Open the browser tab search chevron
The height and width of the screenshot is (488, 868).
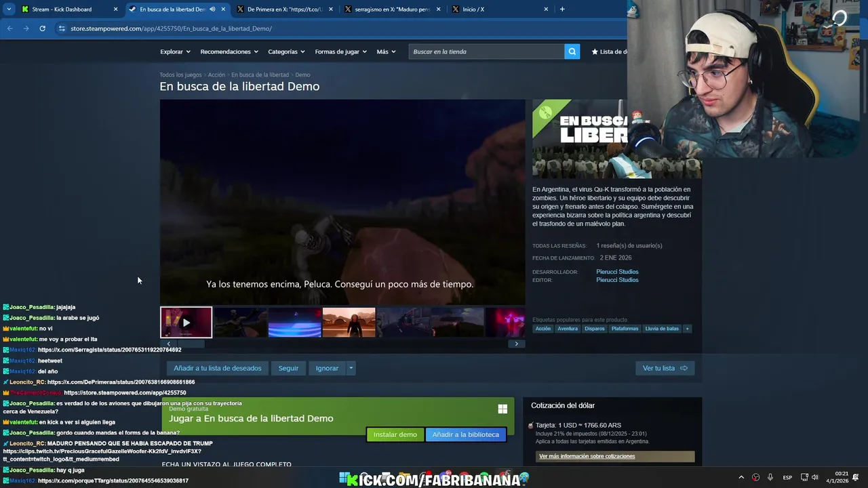[9, 9]
